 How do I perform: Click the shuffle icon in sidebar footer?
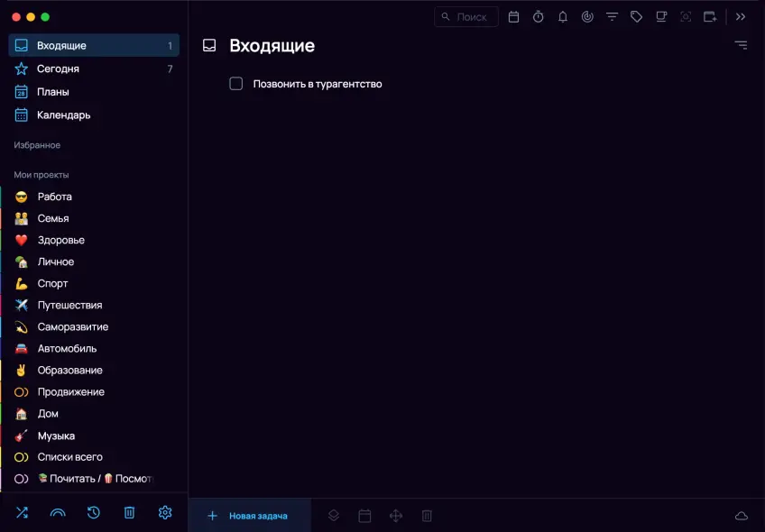click(22, 512)
